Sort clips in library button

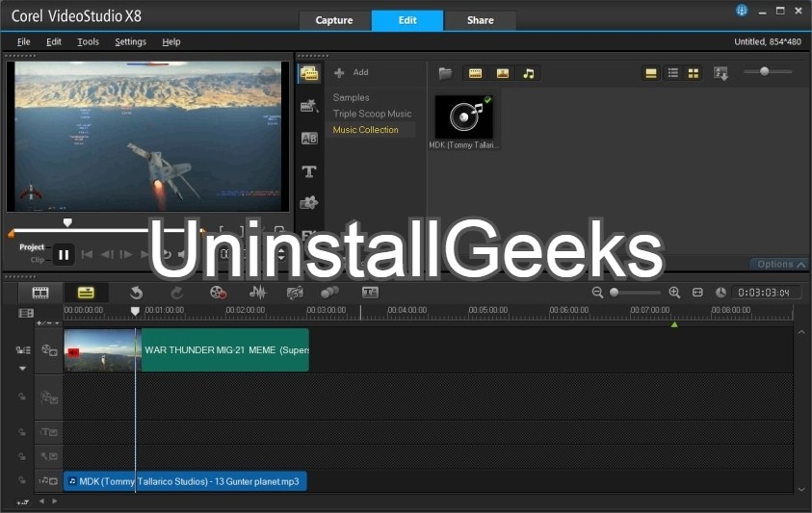click(x=720, y=73)
